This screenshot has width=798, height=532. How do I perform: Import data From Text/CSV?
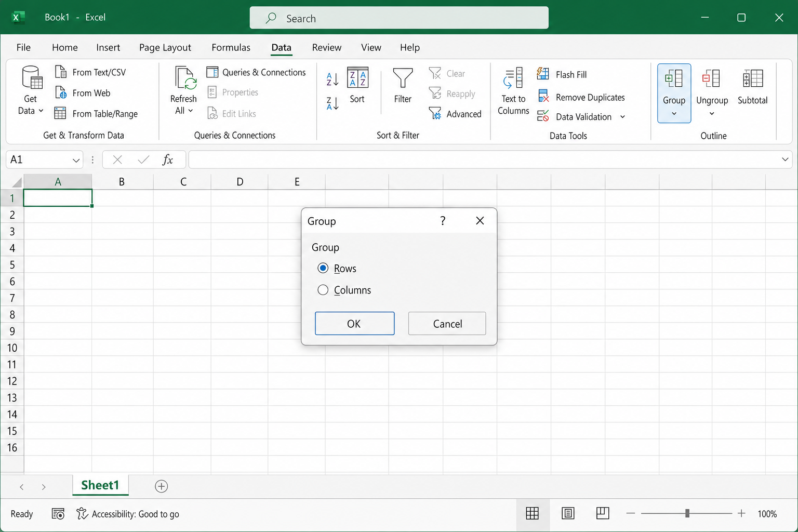tap(90, 72)
